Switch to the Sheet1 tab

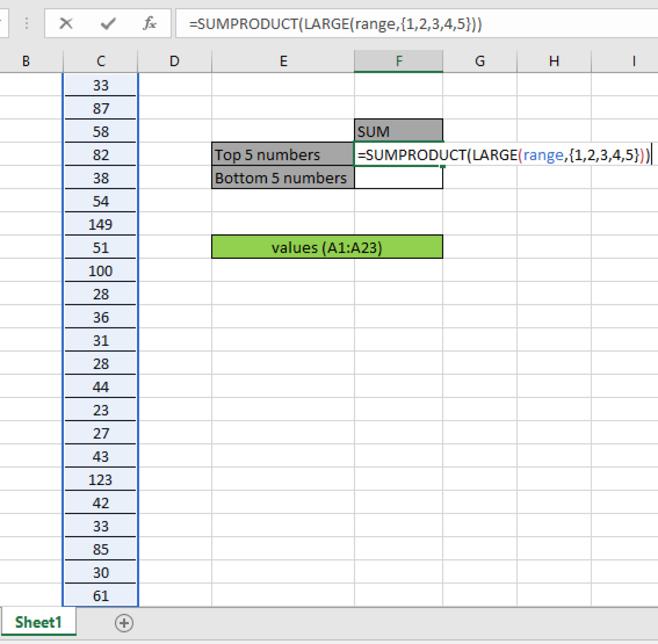pos(39,622)
